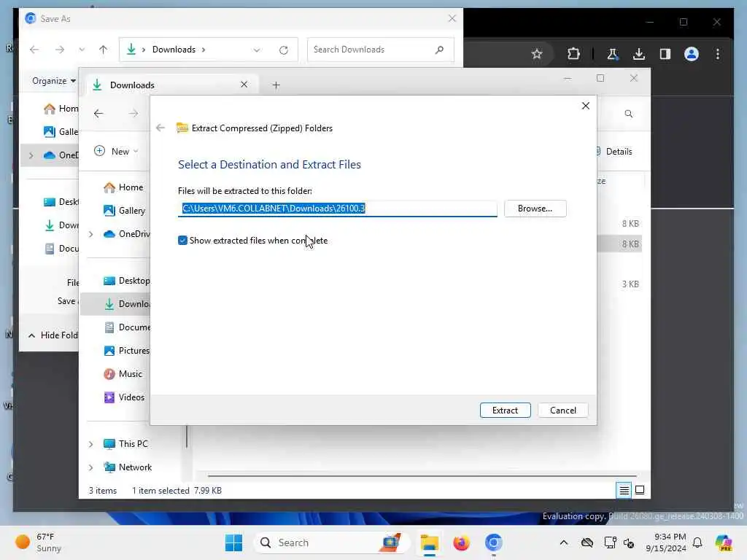Image resolution: width=747 pixels, height=560 pixels.
Task: Check off 'Show extracted files when complete'
Action: point(182,241)
